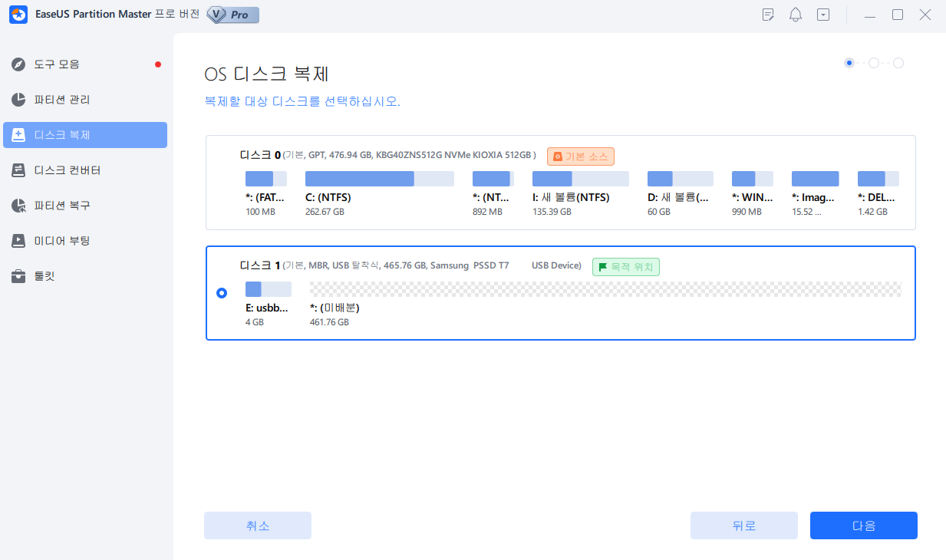The width and height of the screenshot is (946, 560).
Task: Click the OS 디스크 복제 heading
Action: [266, 74]
